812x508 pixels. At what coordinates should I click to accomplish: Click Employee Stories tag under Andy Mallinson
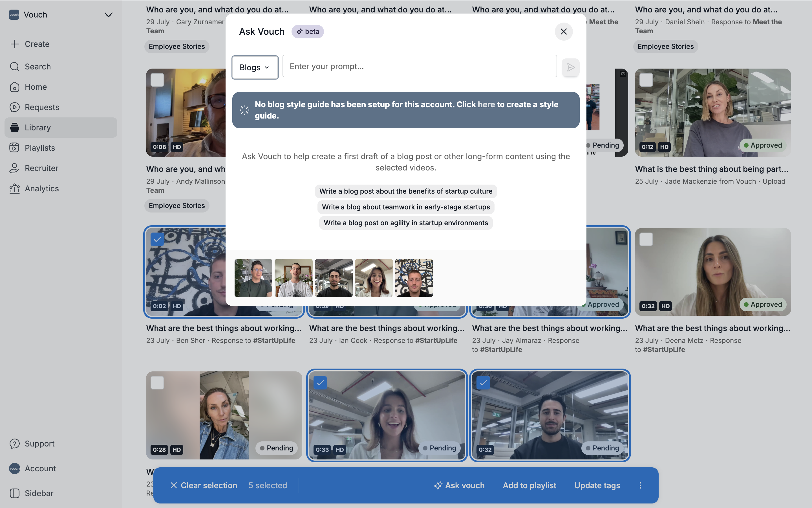click(177, 206)
